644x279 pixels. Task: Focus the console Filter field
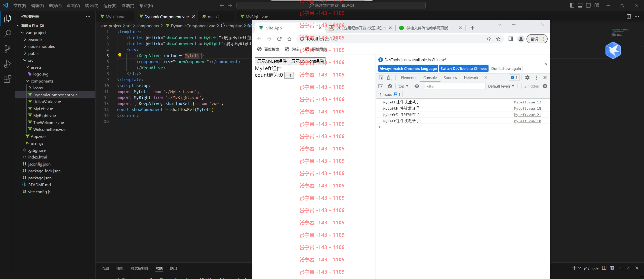(x=455, y=86)
